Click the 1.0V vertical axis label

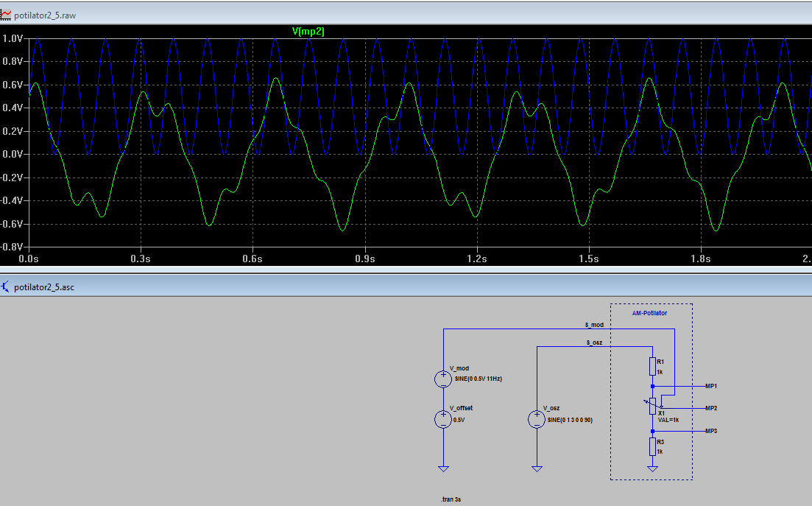[13, 38]
